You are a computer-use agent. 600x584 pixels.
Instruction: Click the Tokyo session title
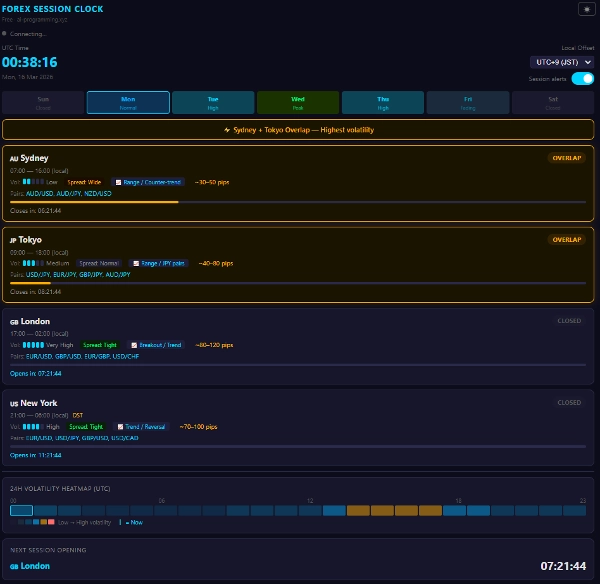pos(26,240)
